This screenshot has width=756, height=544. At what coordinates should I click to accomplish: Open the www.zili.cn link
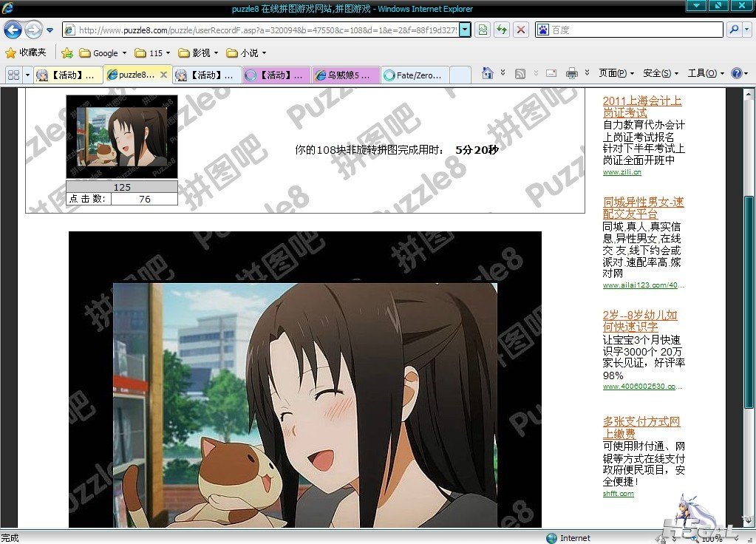622,172
